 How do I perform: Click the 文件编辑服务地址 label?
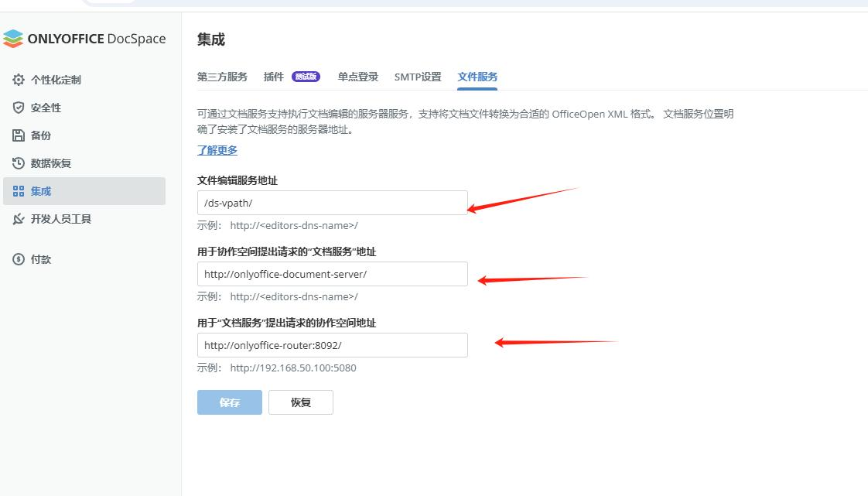click(x=238, y=180)
